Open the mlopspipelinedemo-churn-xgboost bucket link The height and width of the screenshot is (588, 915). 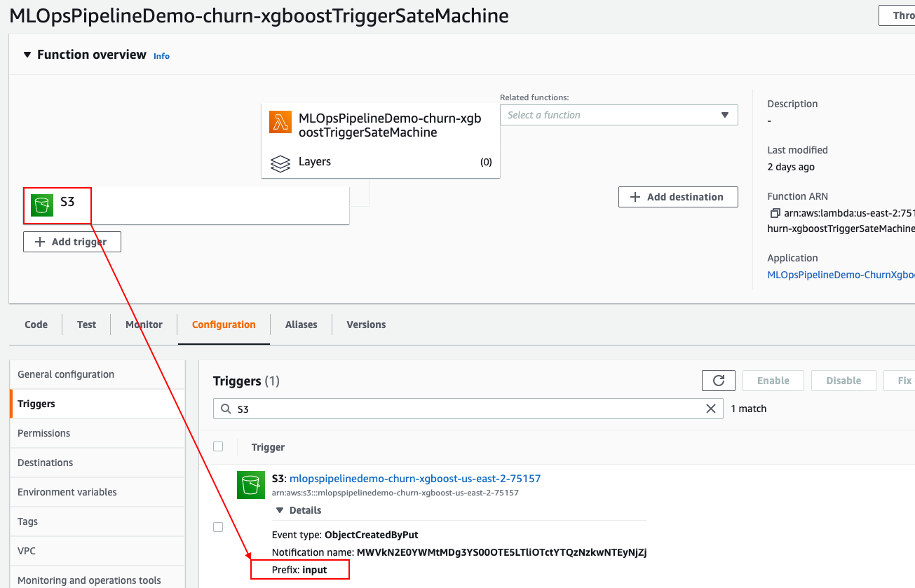click(415, 479)
